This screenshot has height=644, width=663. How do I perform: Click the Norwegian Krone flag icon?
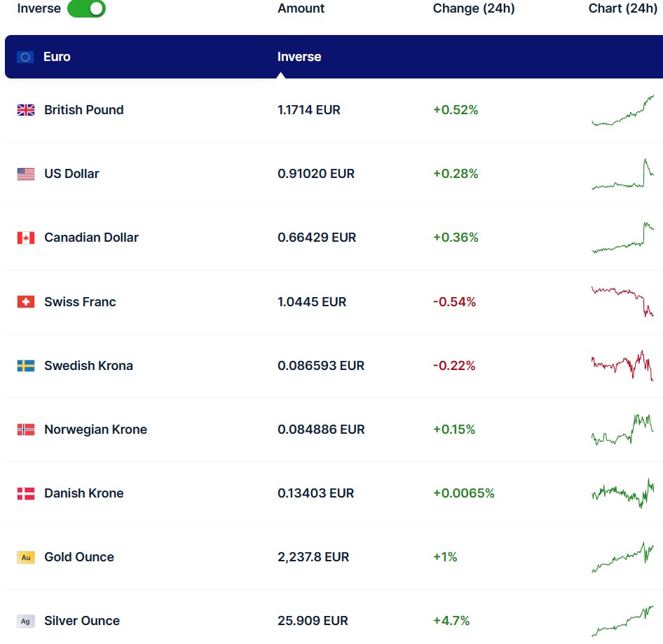[x=26, y=430]
